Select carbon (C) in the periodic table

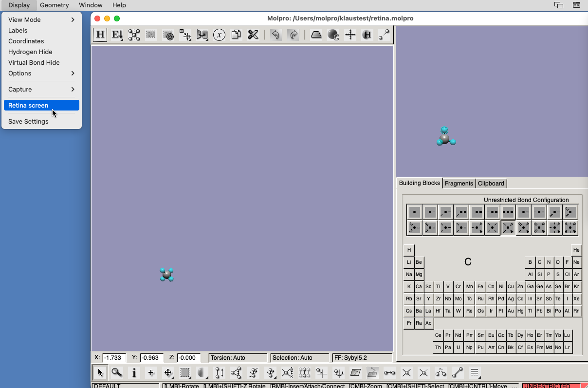click(x=539, y=262)
